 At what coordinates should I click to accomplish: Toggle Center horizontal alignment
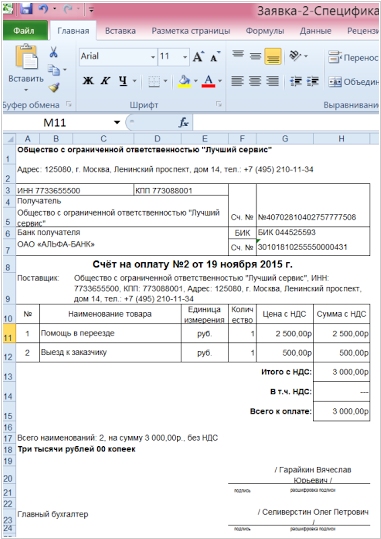[255, 81]
